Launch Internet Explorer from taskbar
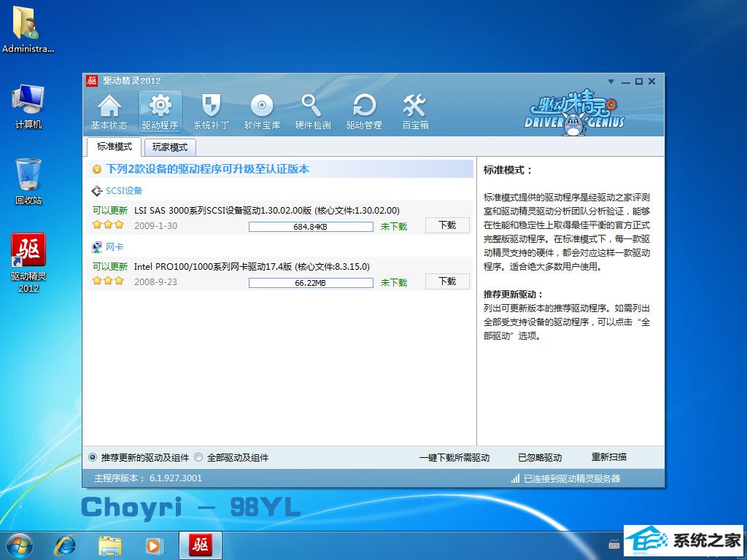The image size is (747, 560). [x=65, y=545]
